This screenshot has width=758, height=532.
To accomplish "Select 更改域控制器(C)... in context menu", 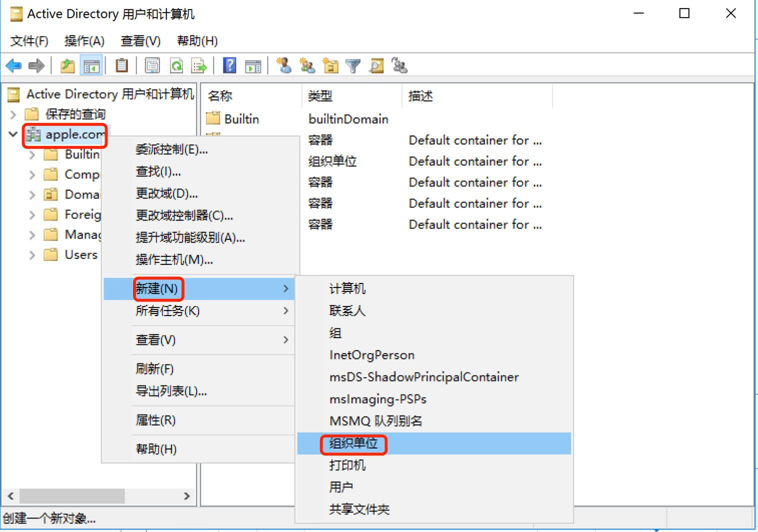I will click(199, 215).
